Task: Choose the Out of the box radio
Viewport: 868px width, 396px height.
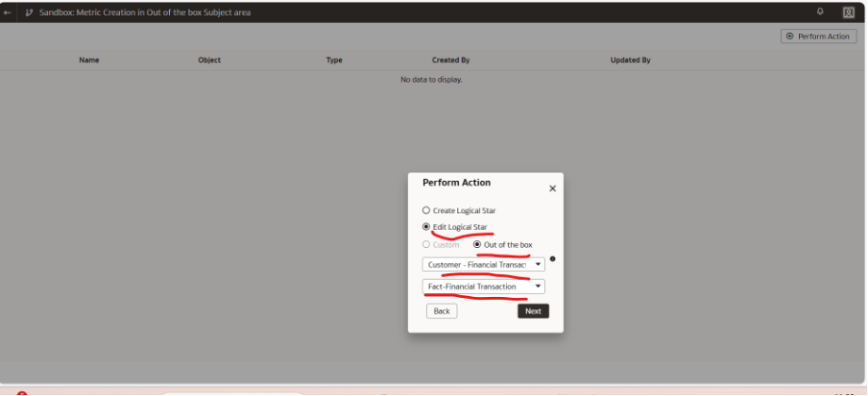Action: click(477, 245)
